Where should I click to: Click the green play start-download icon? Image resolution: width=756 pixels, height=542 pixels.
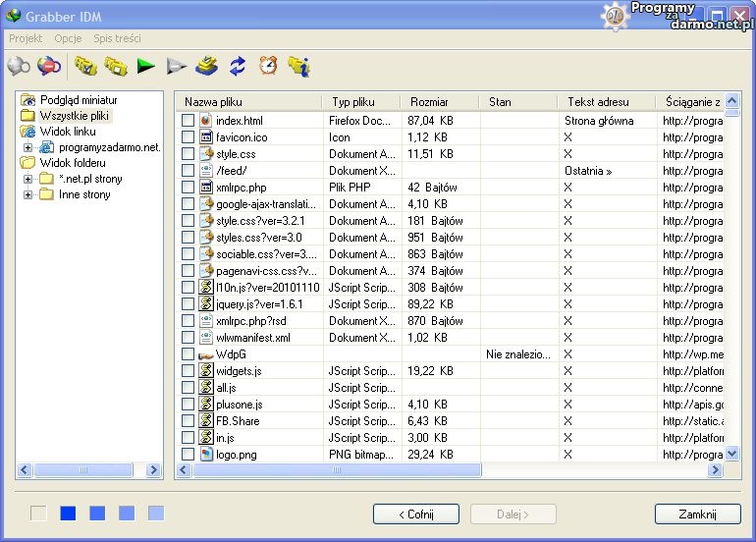[x=146, y=66]
